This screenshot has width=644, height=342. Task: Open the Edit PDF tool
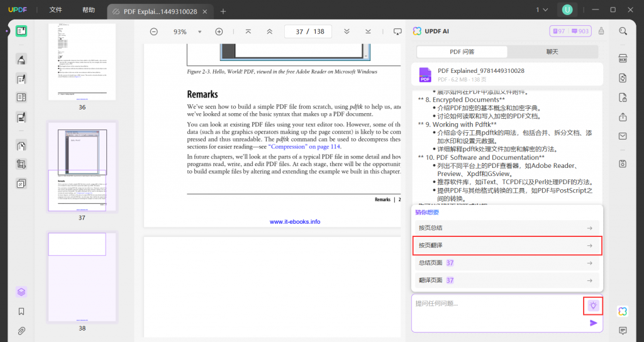(x=21, y=79)
